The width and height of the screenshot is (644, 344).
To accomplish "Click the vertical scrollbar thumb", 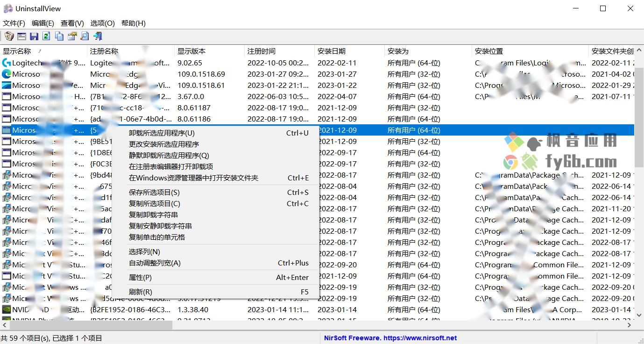I will click(x=639, y=117).
